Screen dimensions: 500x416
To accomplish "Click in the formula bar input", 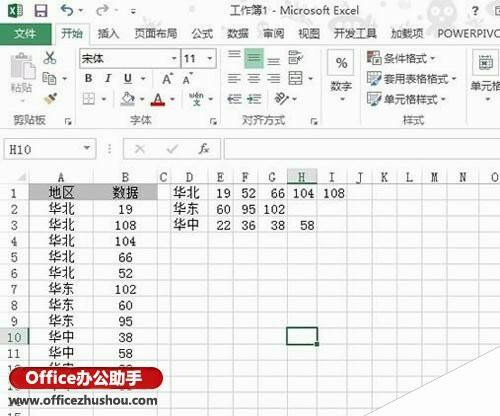I will (x=362, y=149).
